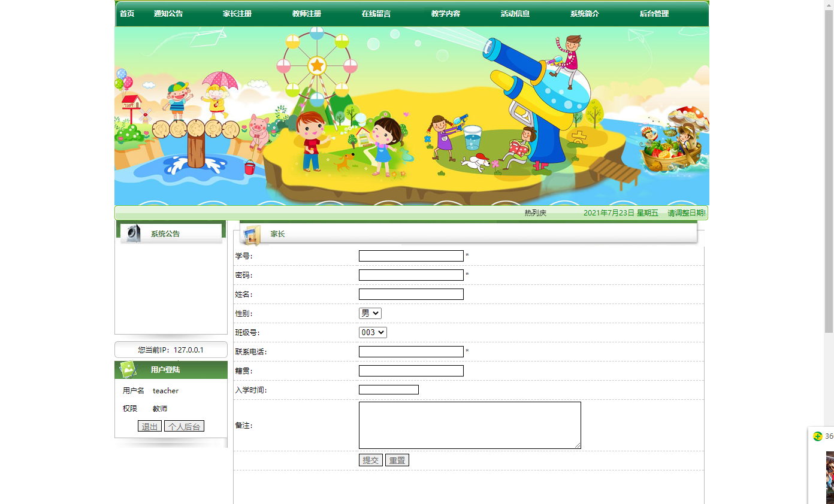Click the 学号 input field
Viewport: 834px width, 504px height.
pos(411,255)
